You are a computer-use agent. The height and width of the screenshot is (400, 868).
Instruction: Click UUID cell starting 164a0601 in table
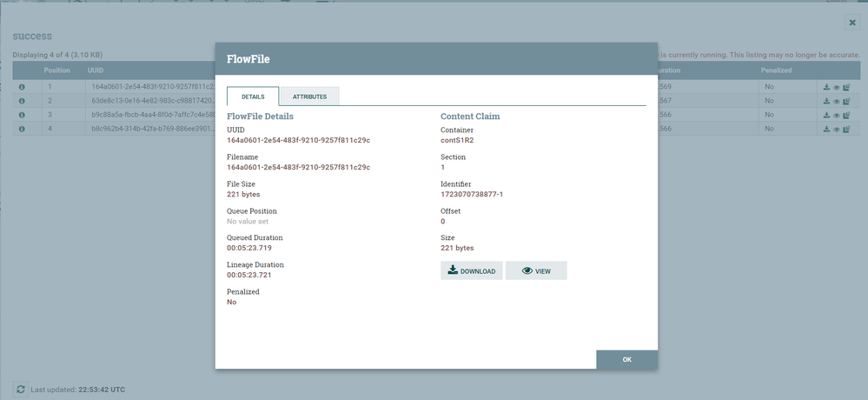point(153,87)
